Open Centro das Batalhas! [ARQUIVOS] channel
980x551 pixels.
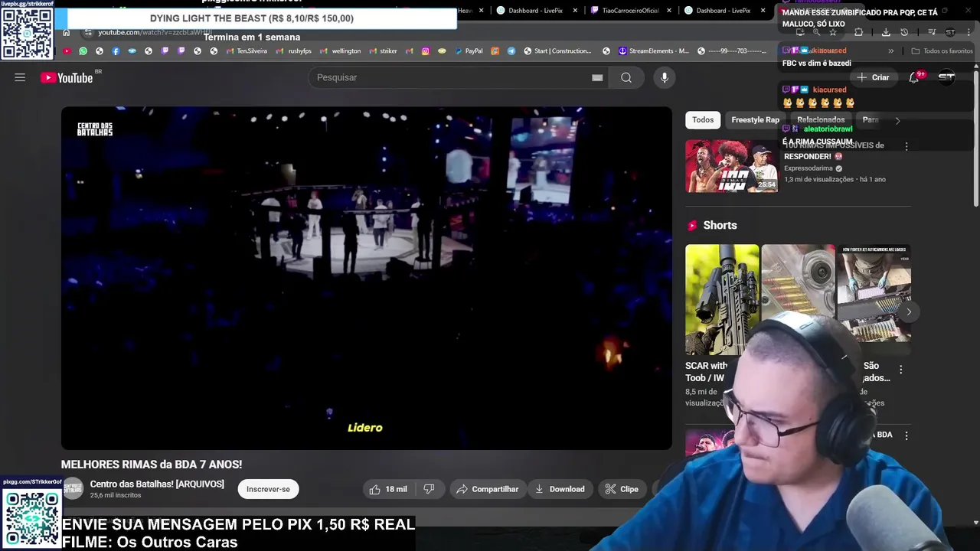(157, 484)
